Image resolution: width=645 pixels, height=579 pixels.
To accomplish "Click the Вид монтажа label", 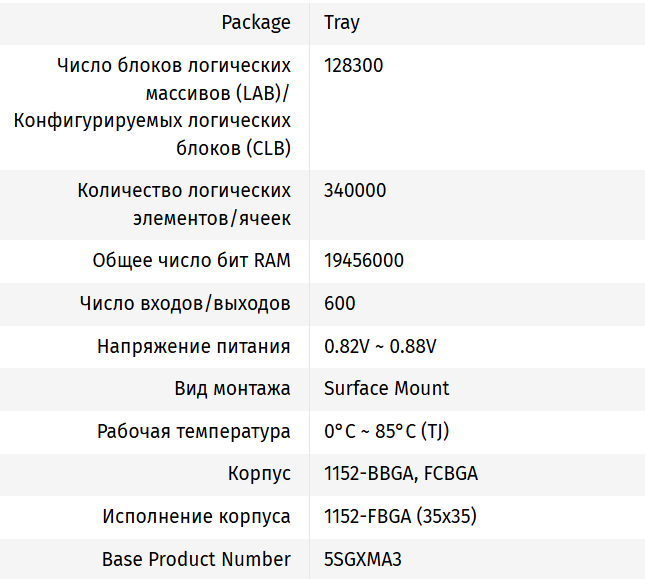I will click(x=232, y=388).
